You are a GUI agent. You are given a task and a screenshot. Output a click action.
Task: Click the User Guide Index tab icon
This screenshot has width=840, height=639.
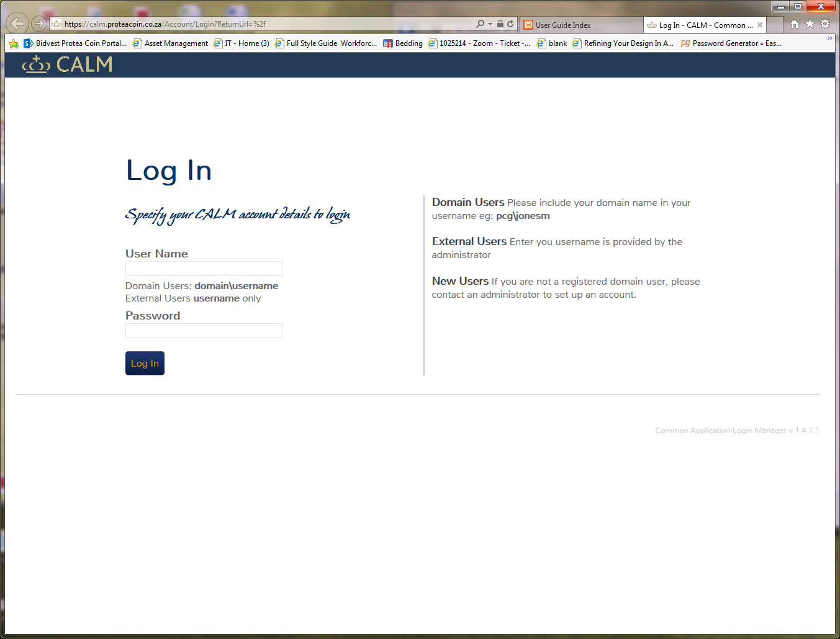(x=528, y=25)
